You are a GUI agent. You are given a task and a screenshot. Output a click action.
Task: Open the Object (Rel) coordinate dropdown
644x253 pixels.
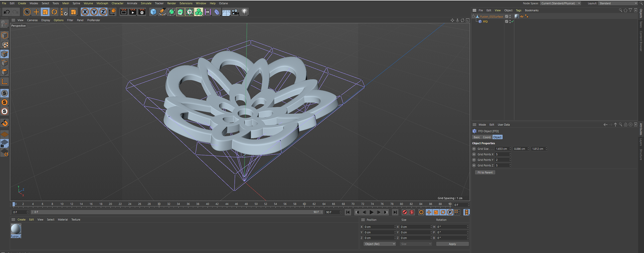coord(380,244)
